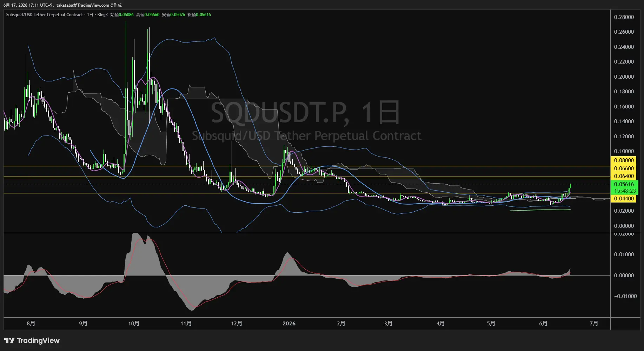Click the high value 0.05660

(x=152, y=15)
